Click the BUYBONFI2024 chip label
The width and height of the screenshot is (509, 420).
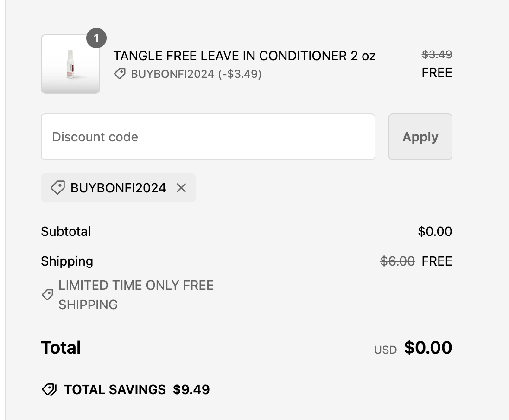[118, 188]
